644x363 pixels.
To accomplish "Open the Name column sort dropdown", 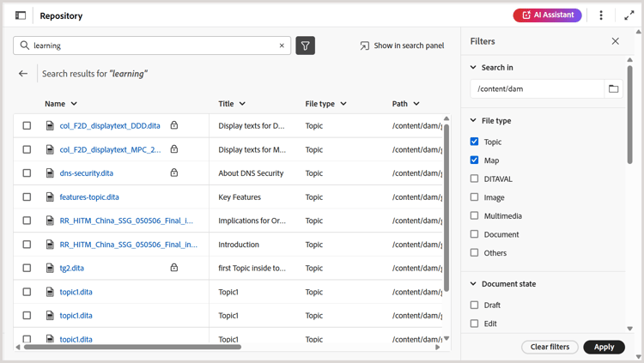I will (74, 104).
